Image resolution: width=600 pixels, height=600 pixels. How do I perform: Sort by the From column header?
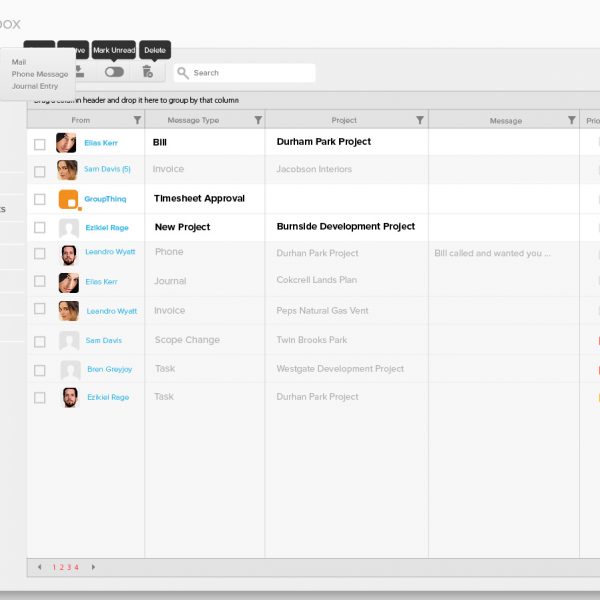[x=81, y=120]
